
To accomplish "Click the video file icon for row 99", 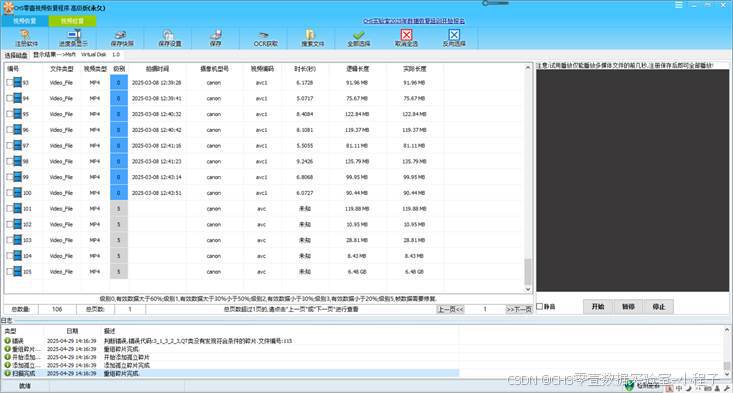I will (18, 177).
